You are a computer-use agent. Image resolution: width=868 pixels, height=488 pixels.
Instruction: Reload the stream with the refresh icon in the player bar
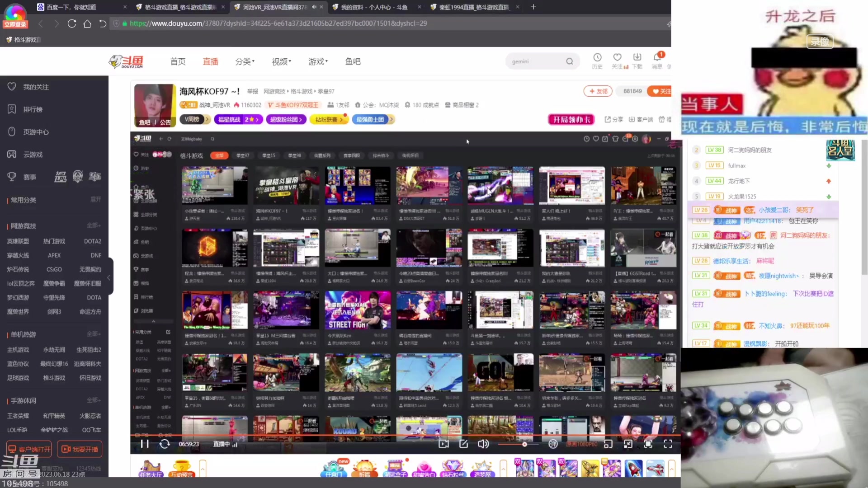(165, 444)
